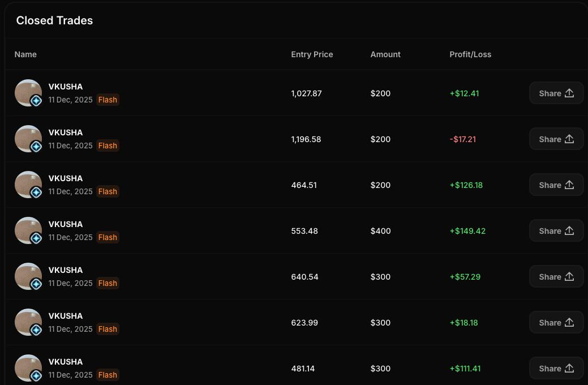Image resolution: width=588 pixels, height=385 pixels.
Task: Select the Amount column header
Action: 385,54
